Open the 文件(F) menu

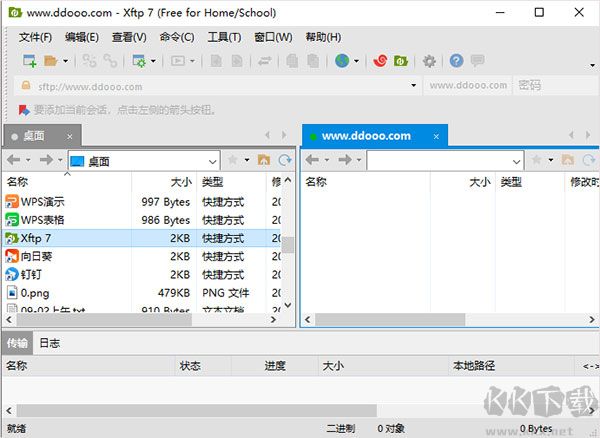tap(36, 37)
